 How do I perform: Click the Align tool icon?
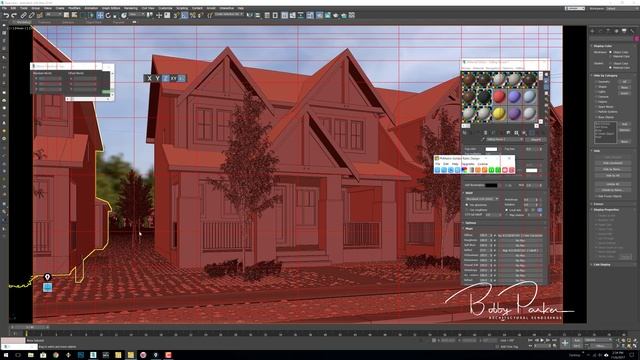click(258, 16)
